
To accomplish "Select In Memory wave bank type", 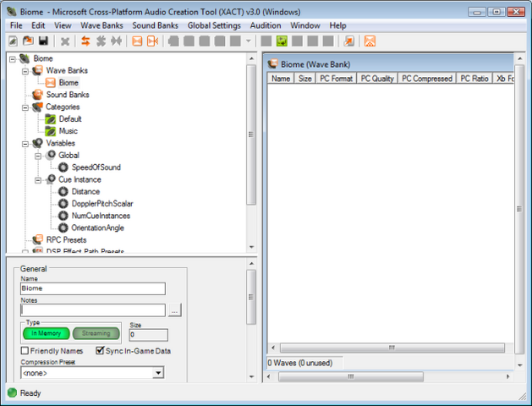I will pos(47,333).
